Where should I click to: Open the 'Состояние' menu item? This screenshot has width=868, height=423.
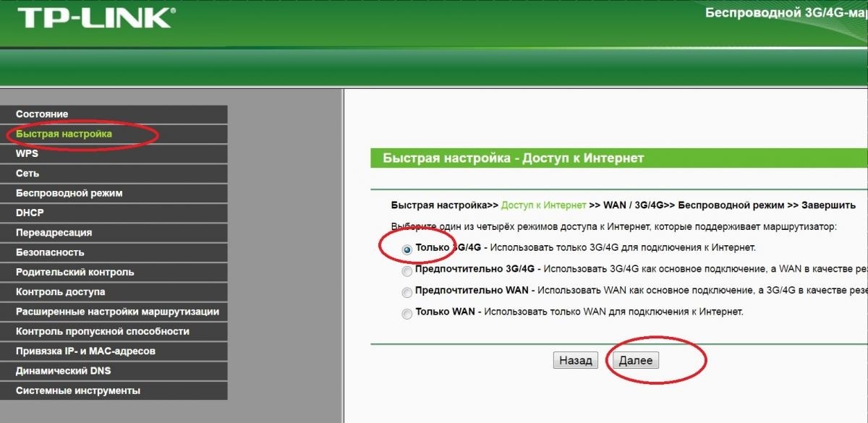pyautogui.click(x=42, y=114)
